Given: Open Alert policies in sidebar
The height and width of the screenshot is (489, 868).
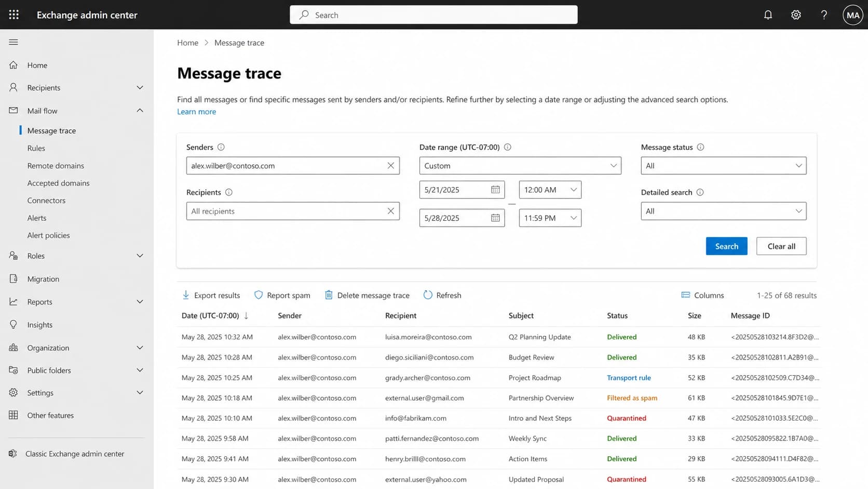Looking at the screenshot, I should pos(48,235).
